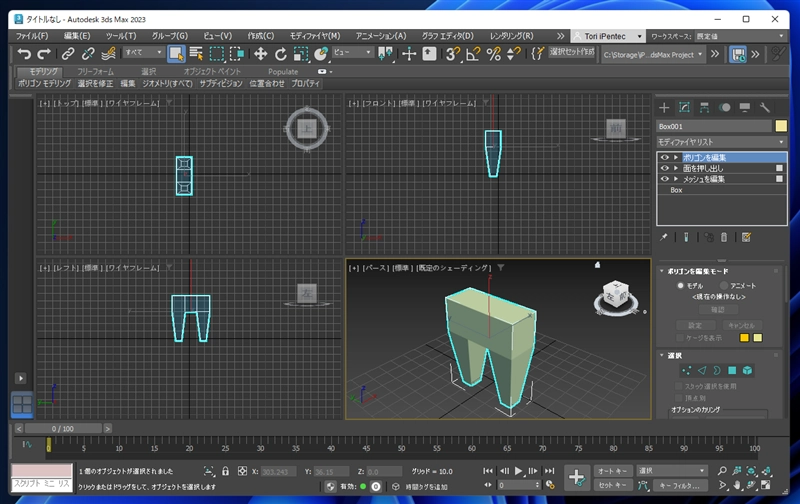
Task: Open the レンダリング(R) menu
Action: coord(512,36)
